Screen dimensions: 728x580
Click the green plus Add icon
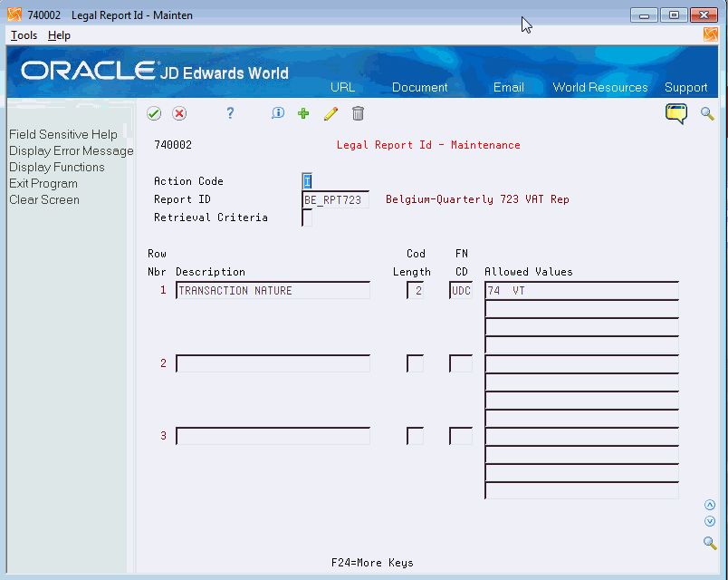tap(303, 113)
